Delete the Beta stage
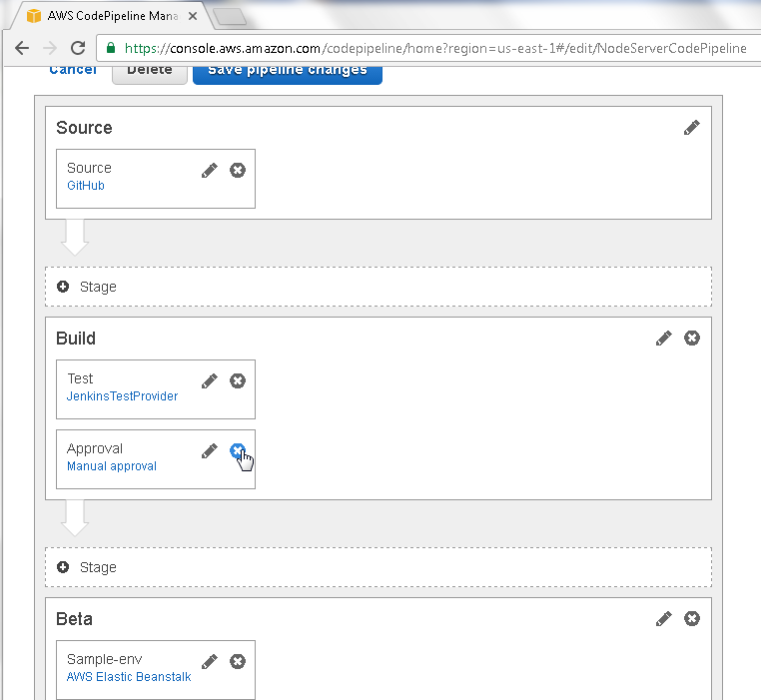The width and height of the screenshot is (761, 700). click(692, 618)
